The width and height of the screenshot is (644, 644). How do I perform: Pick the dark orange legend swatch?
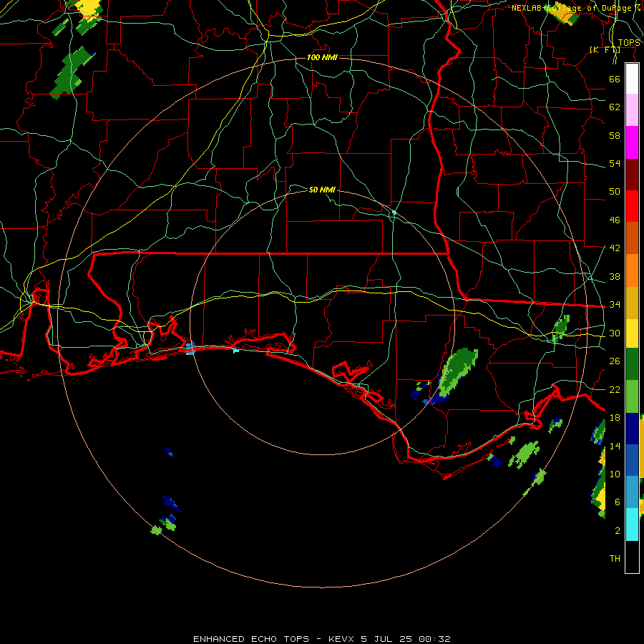(x=632, y=238)
